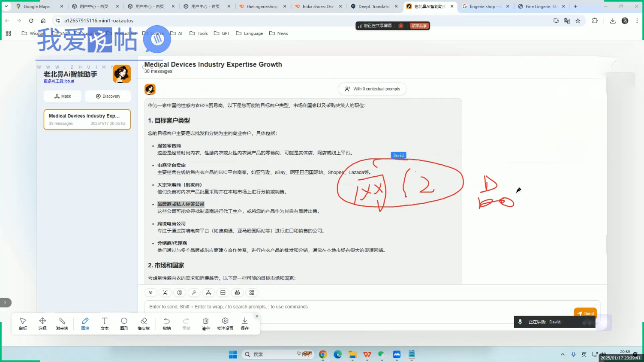Viewport: 644px width, 362px height.
Task: Open the News bookmarks folder
Action: (278, 33)
